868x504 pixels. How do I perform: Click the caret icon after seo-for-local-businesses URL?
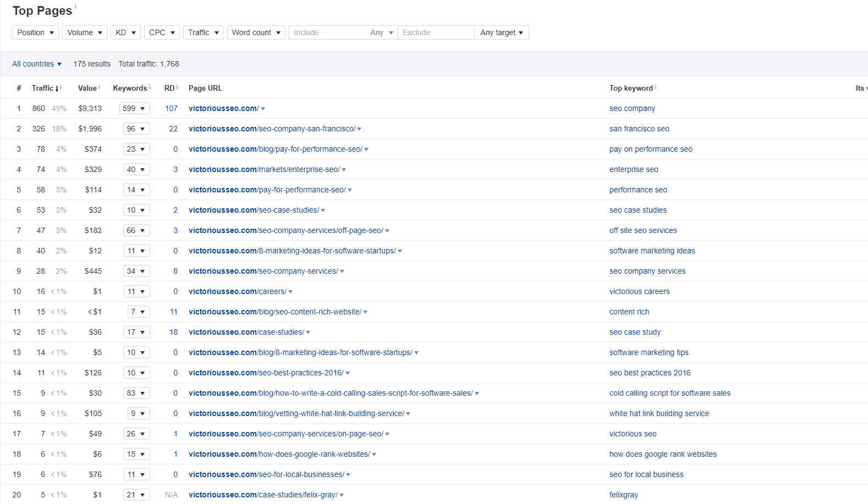point(348,475)
